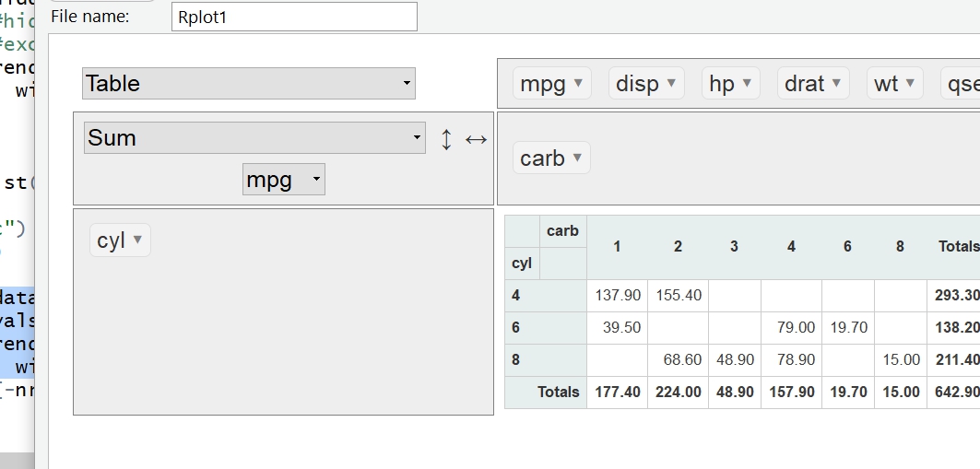The height and width of the screenshot is (469, 980).
Task: Open the mpg aggregator attribute dropdown
Action: [x=284, y=180]
